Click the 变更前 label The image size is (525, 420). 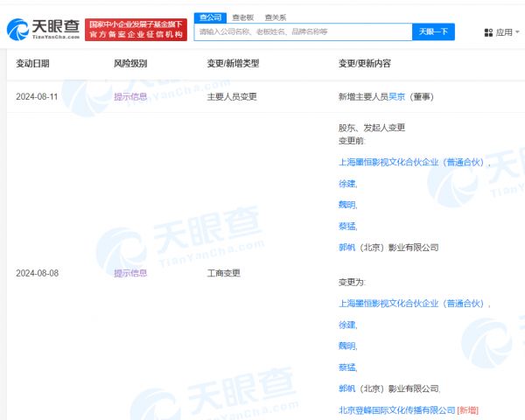pyautogui.click(x=352, y=141)
